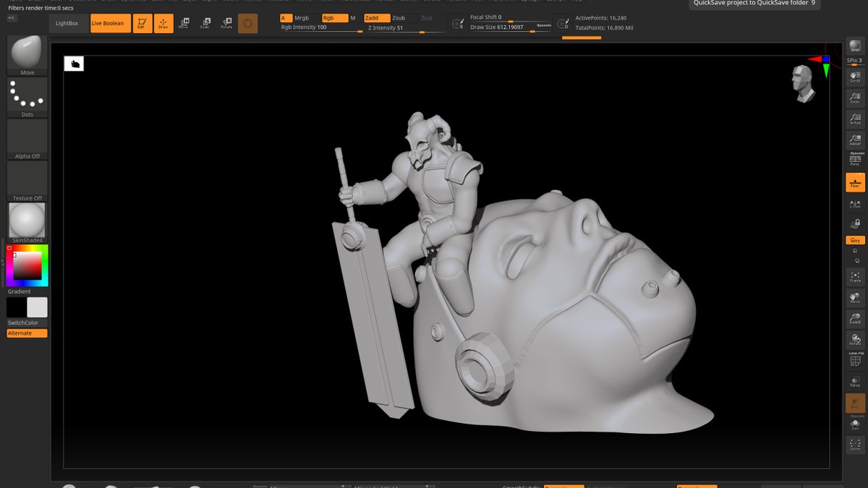868x488 pixels.
Task: Click the Z Intensity slider
Action: 405,28
